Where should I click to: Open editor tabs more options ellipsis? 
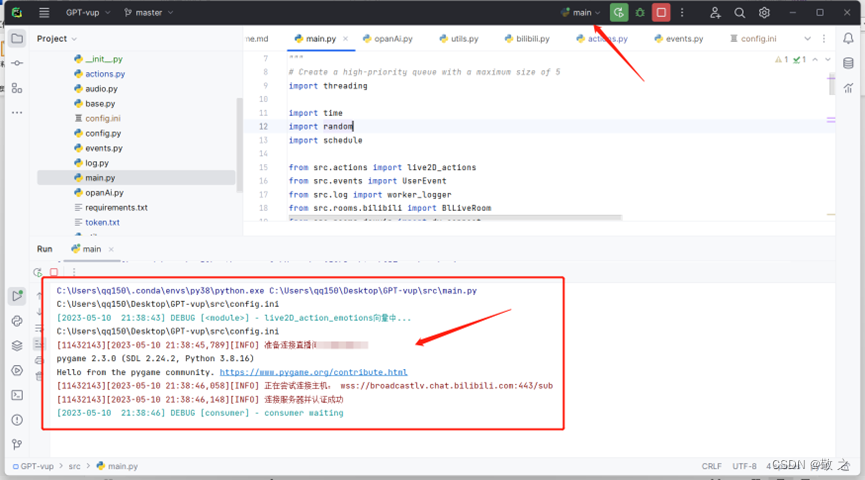824,39
